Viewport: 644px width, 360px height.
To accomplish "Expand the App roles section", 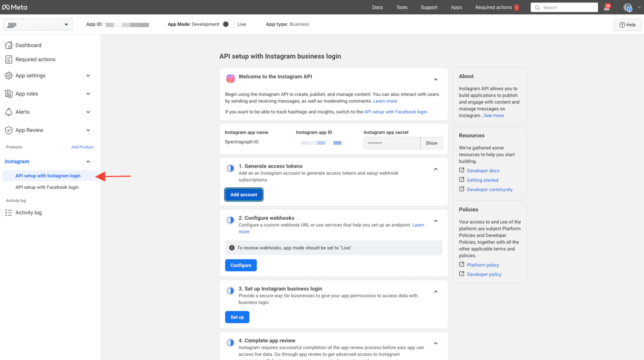I will click(88, 94).
